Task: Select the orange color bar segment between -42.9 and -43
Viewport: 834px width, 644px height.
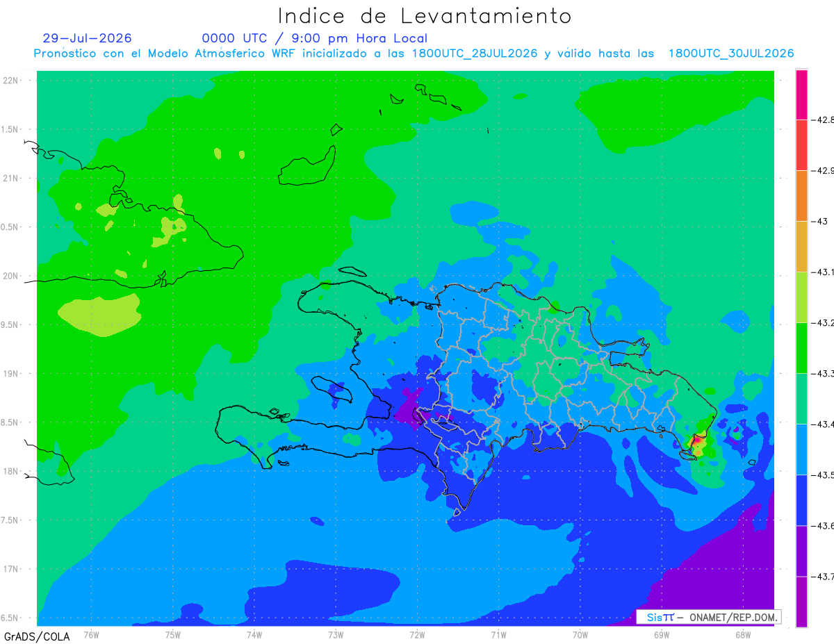Action: [801, 196]
